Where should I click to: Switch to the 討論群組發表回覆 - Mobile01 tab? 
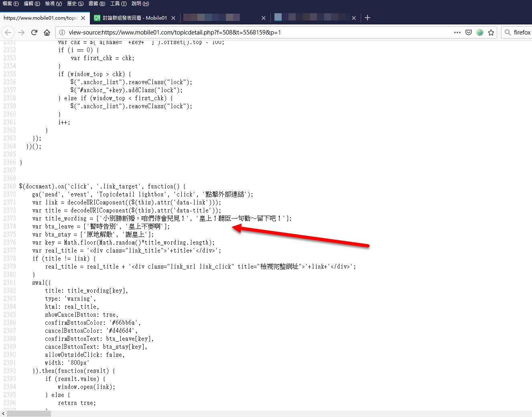coord(135,18)
